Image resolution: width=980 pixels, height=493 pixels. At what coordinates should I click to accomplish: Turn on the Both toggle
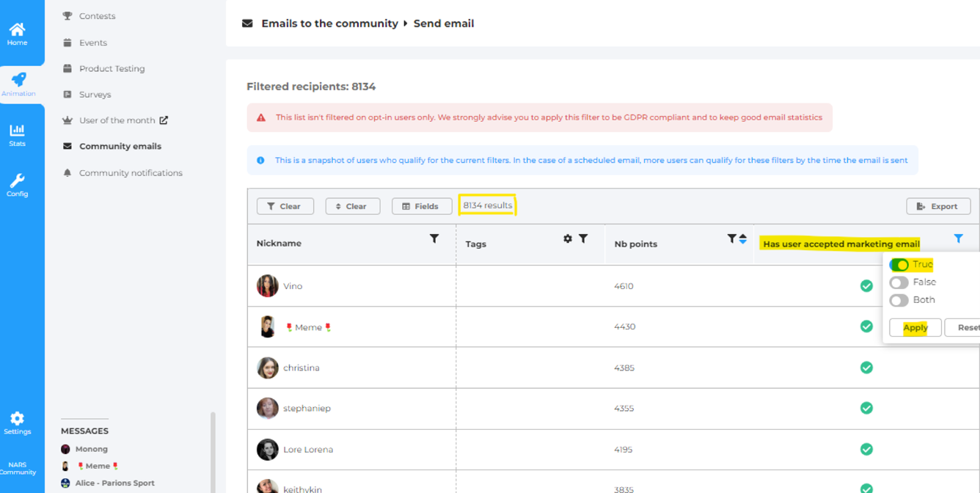click(x=899, y=300)
